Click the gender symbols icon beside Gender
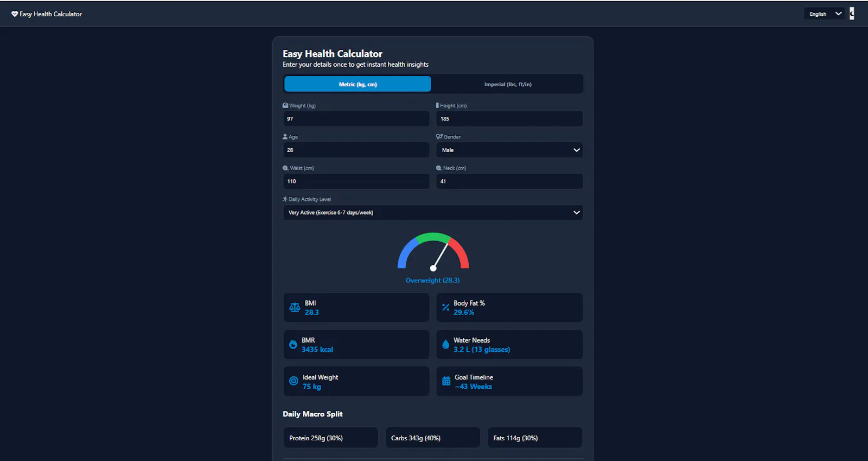Screen dimensions: 868x461 (439, 137)
